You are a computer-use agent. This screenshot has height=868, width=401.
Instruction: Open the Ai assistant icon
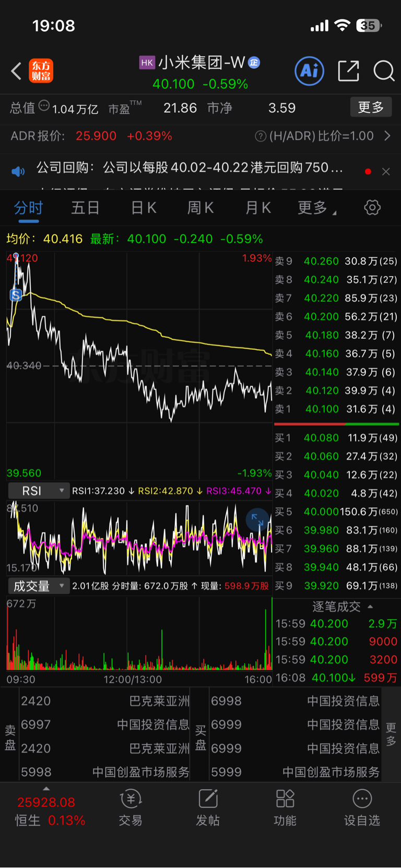310,71
